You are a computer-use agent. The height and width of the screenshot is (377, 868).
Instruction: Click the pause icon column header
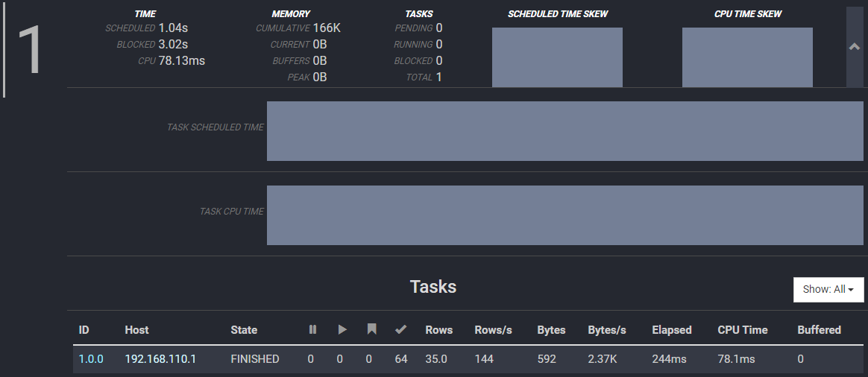pos(312,329)
